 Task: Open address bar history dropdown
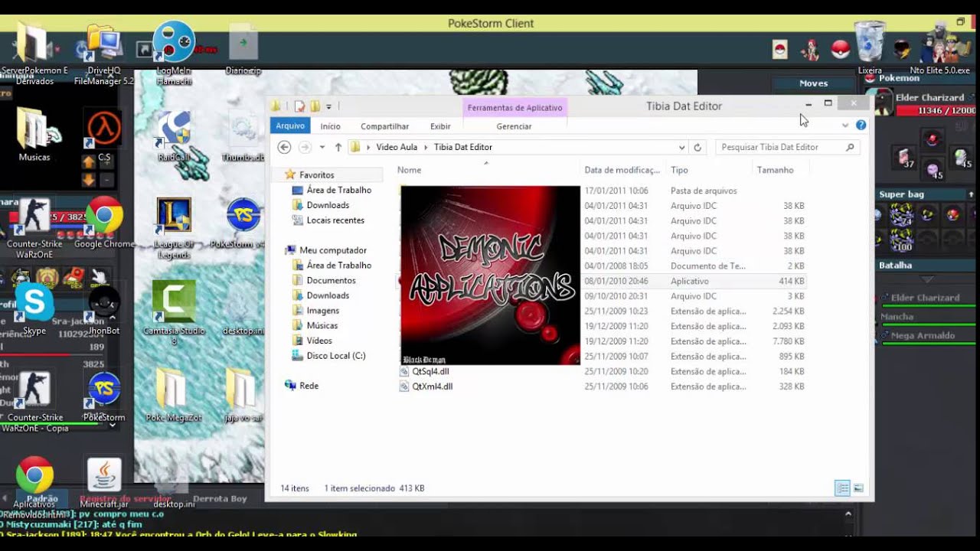pos(681,147)
